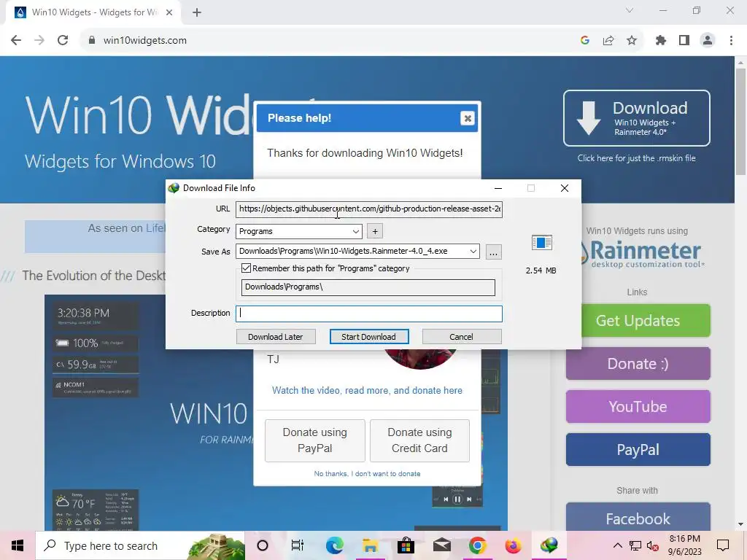
Task: Open the Windows Start menu
Action: click(x=18, y=545)
